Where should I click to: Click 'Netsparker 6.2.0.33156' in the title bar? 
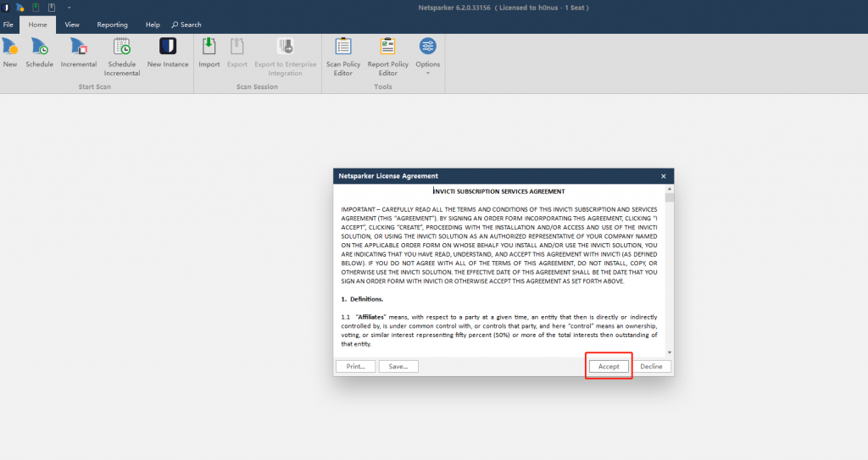[x=454, y=8]
